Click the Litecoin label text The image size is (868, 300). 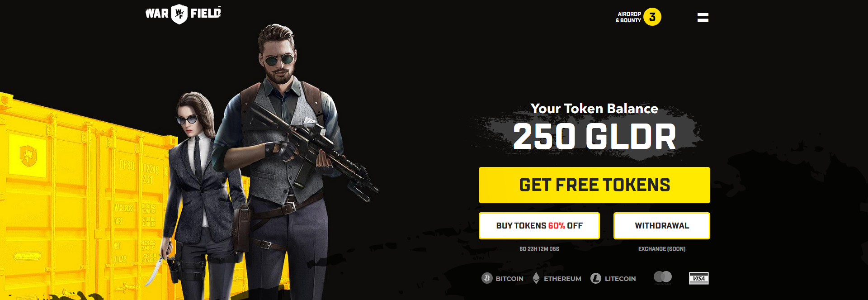tap(620, 279)
